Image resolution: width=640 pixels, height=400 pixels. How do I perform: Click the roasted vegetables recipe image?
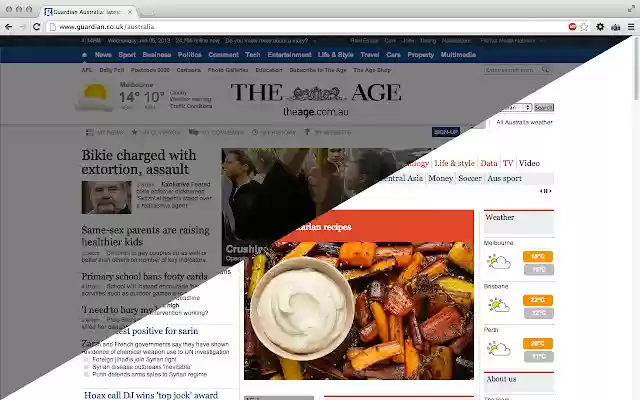tap(359, 310)
